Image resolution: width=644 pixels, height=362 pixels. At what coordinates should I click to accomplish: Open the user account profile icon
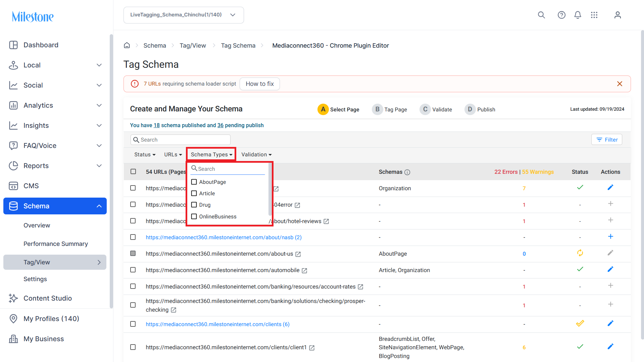(x=617, y=15)
